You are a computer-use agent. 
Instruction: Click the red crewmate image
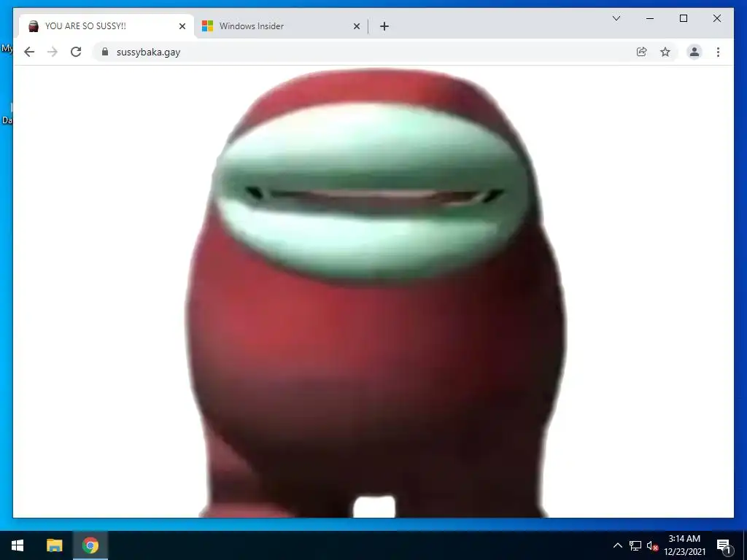(x=375, y=293)
